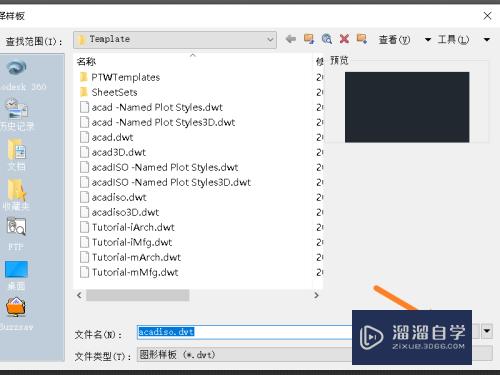
Task: Open FTP location in places sidebar
Action: (x=16, y=234)
